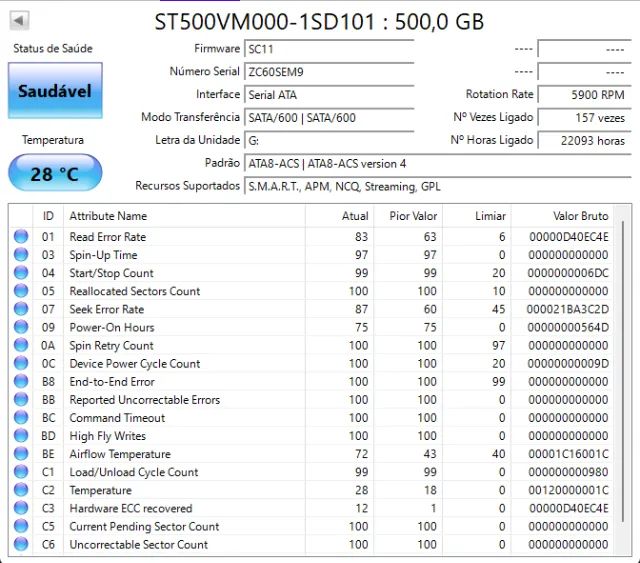Click the Modo Transferência SATA/600 field
The image size is (640, 563).
point(329,118)
